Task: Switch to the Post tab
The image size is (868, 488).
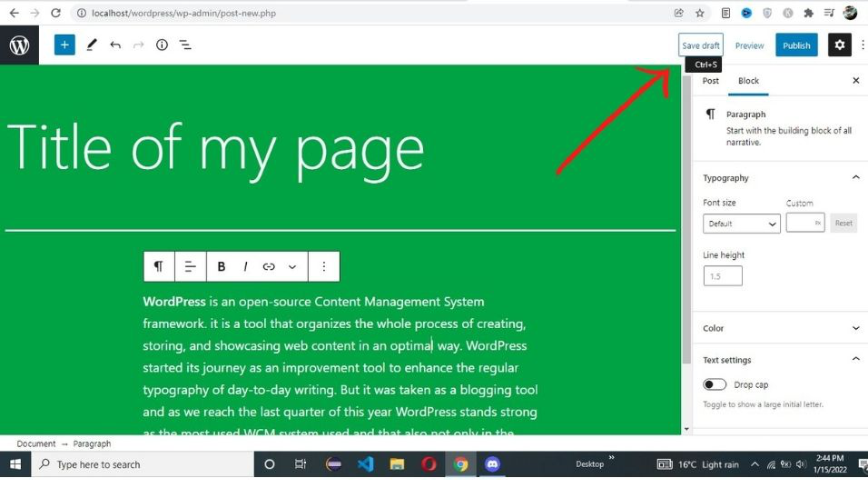Action: [x=710, y=80]
